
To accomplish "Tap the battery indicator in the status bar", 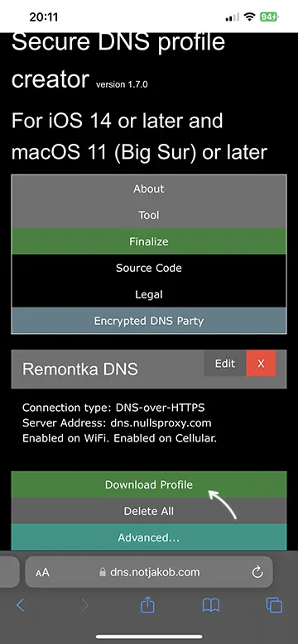I will [x=269, y=17].
